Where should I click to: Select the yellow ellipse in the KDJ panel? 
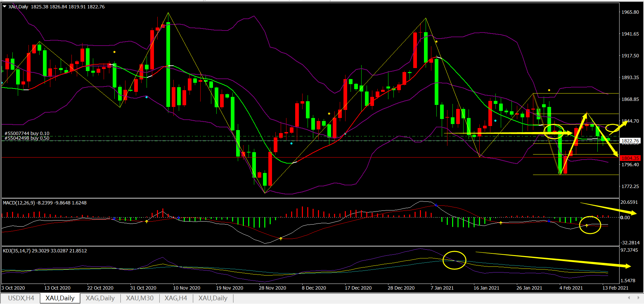(x=454, y=260)
